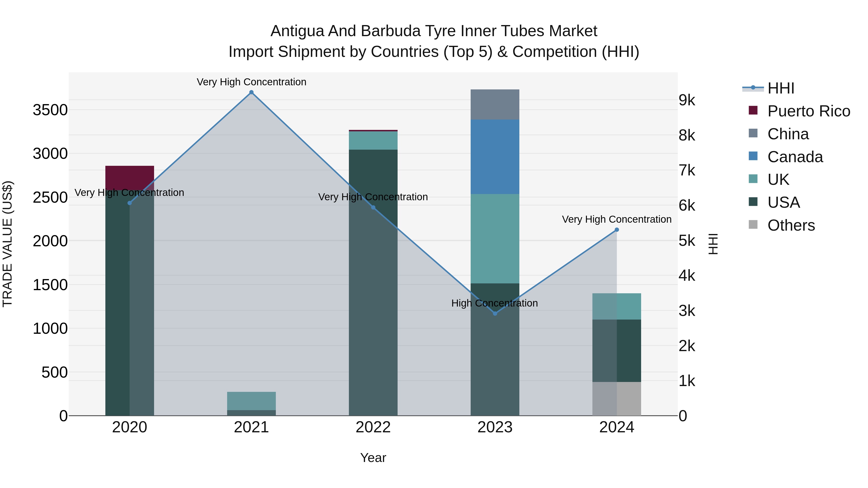Image resolution: width=868 pixels, height=488 pixels.
Task: Click the 'Year' axis title
Action: [373, 458]
